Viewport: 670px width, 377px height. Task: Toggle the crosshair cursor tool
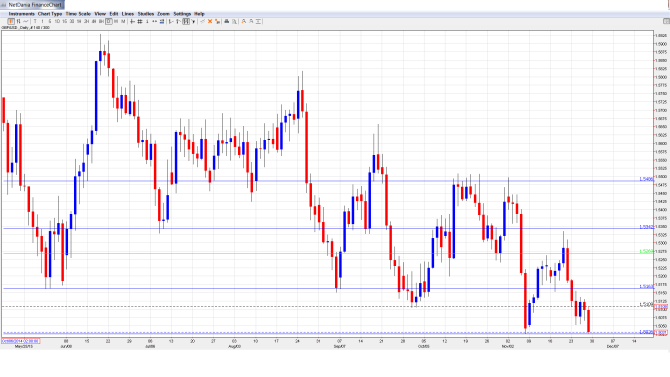coord(132,21)
